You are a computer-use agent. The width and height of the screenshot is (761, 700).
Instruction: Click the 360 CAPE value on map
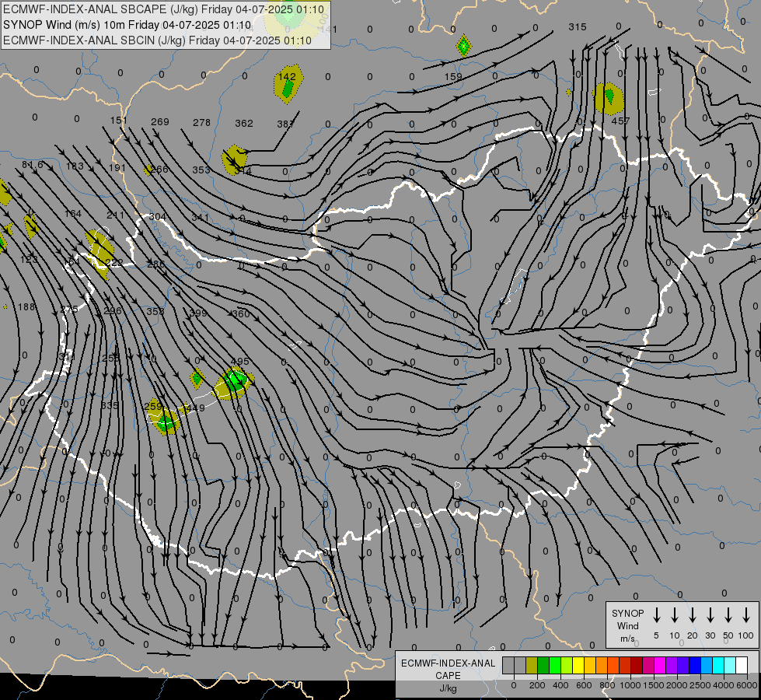tap(241, 313)
